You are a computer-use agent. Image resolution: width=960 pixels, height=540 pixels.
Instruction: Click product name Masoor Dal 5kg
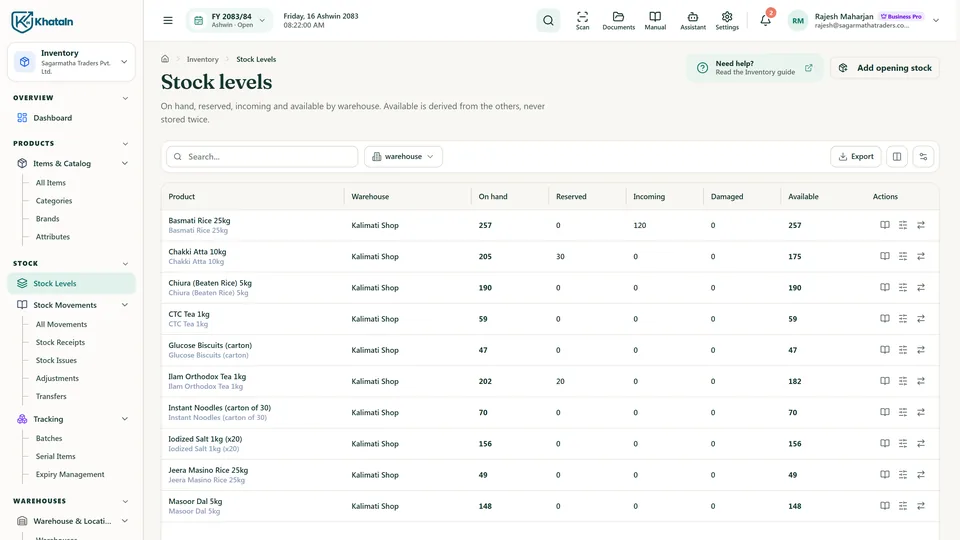[195, 501]
